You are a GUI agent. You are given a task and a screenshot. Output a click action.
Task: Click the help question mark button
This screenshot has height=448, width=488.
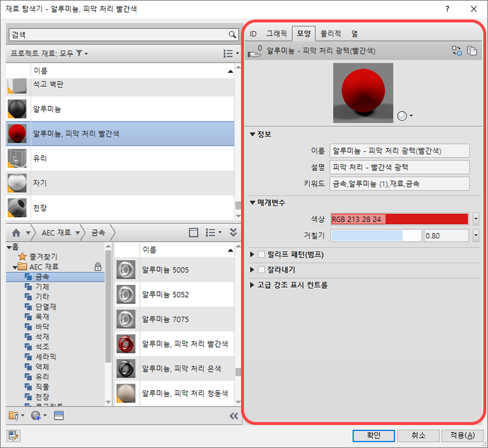pyautogui.click(x=447, y=9)
